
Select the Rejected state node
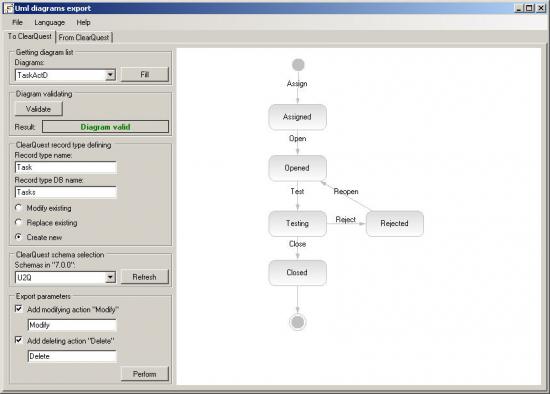click(395, 223)
